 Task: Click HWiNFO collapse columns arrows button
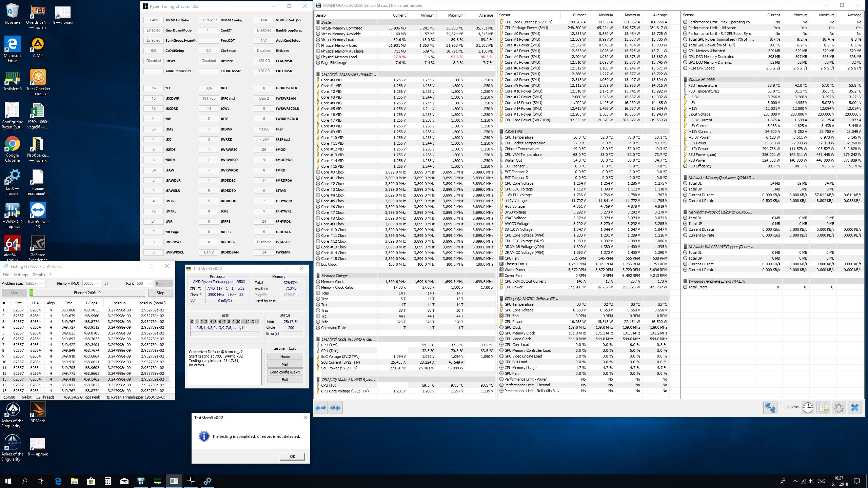click(335, 408)
